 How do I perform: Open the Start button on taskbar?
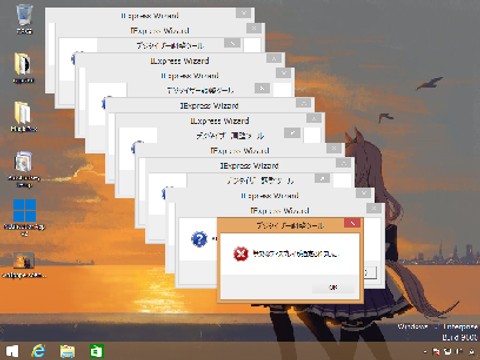(12, 351)
